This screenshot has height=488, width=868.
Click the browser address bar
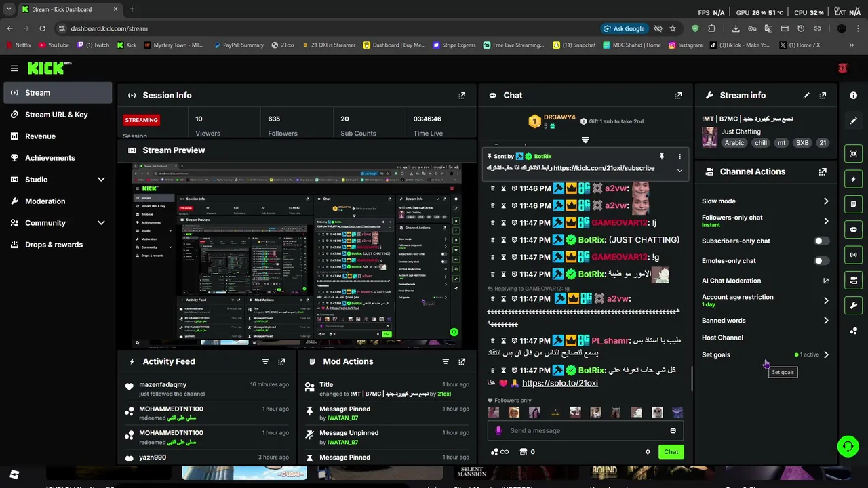[325, 28]
